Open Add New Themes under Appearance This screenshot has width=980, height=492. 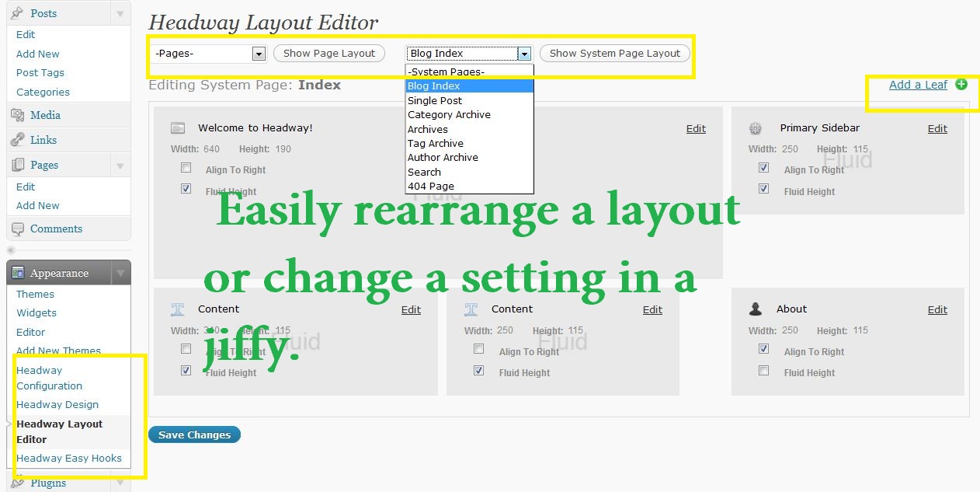click(59, 351)
